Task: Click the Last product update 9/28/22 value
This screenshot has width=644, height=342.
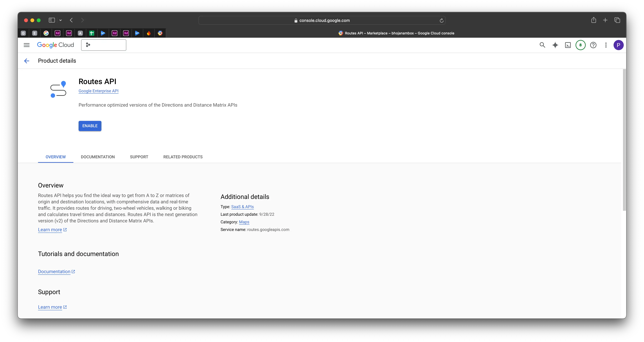Action: point(267,214)
